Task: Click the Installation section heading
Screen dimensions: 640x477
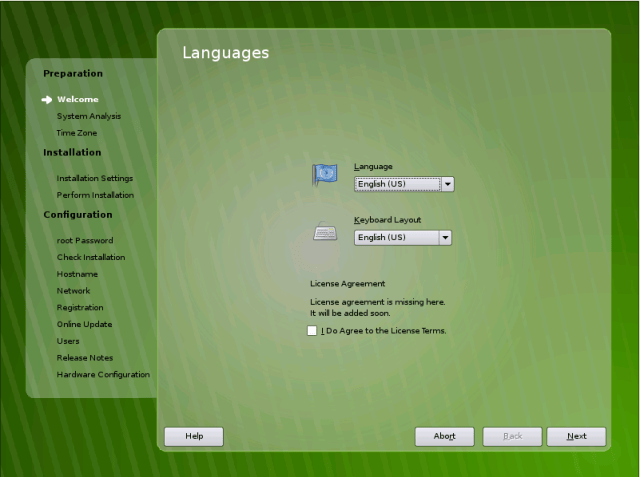Action: (x=72, y=152)
